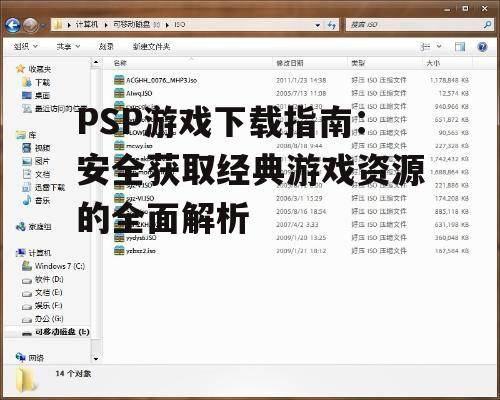Image resolution: width=500 pixels, height=400 pixels.
Task: Click the ISO segment in the breadcrumb
Action: pos(179,25)
